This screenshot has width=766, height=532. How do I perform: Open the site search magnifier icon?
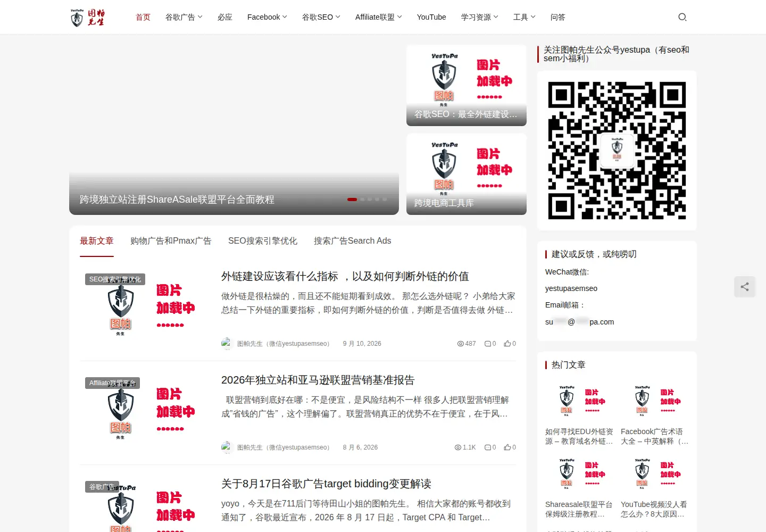[682, 17]
